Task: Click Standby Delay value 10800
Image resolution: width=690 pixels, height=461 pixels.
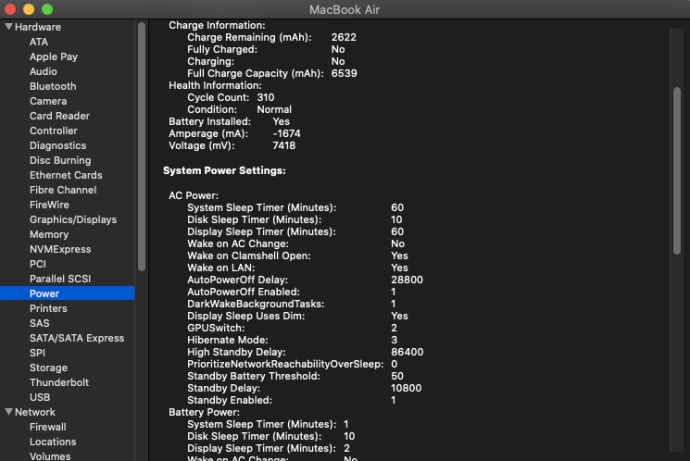Action: [406, 388]
